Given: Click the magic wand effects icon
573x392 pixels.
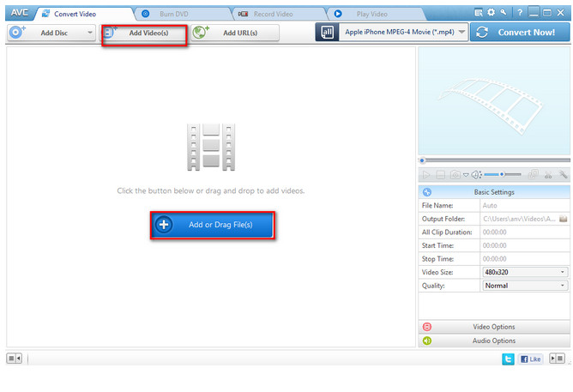Looking at the screenshot, I should pyautogui.click(x=563, y=175).
